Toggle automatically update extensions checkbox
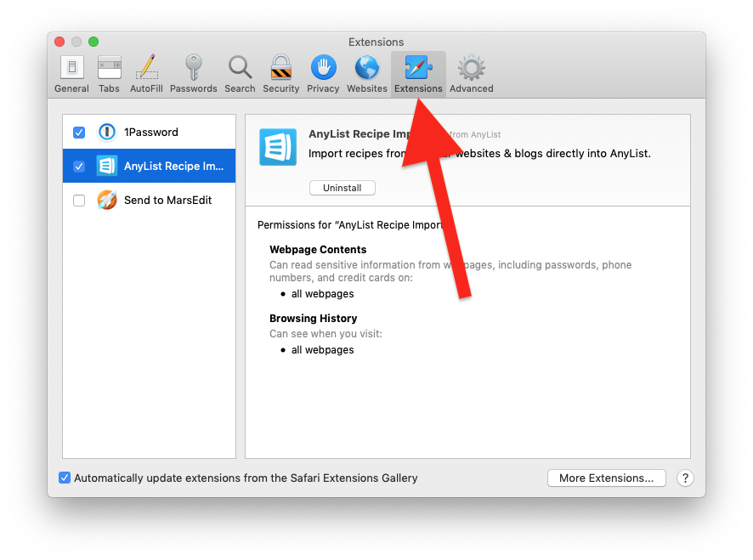Image resolution: width=753 pixels, height=560 pixels. (65, 478)
